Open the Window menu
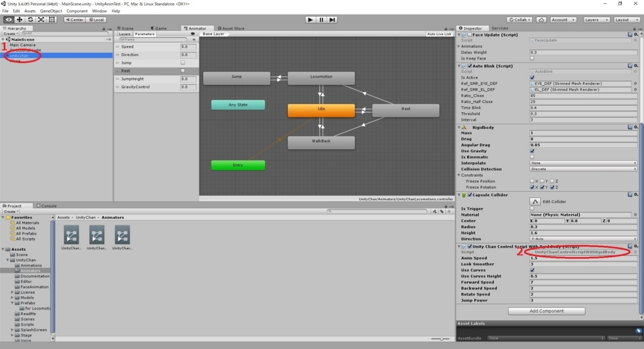Screen dimensions: 644x349 99,11
